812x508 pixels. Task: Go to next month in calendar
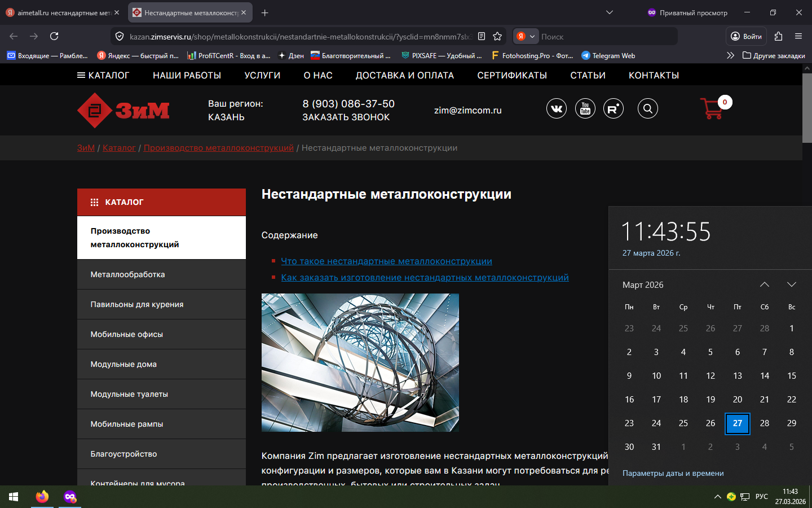791,284
